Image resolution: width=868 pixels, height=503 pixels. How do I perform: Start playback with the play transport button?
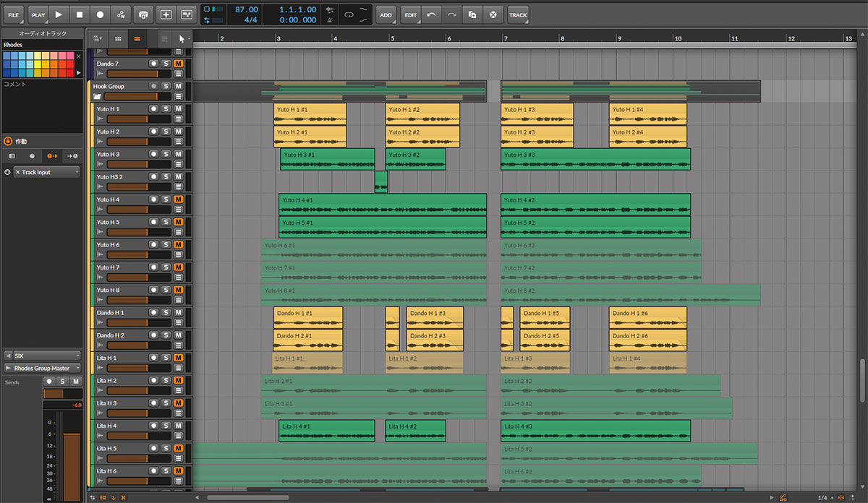59,14
